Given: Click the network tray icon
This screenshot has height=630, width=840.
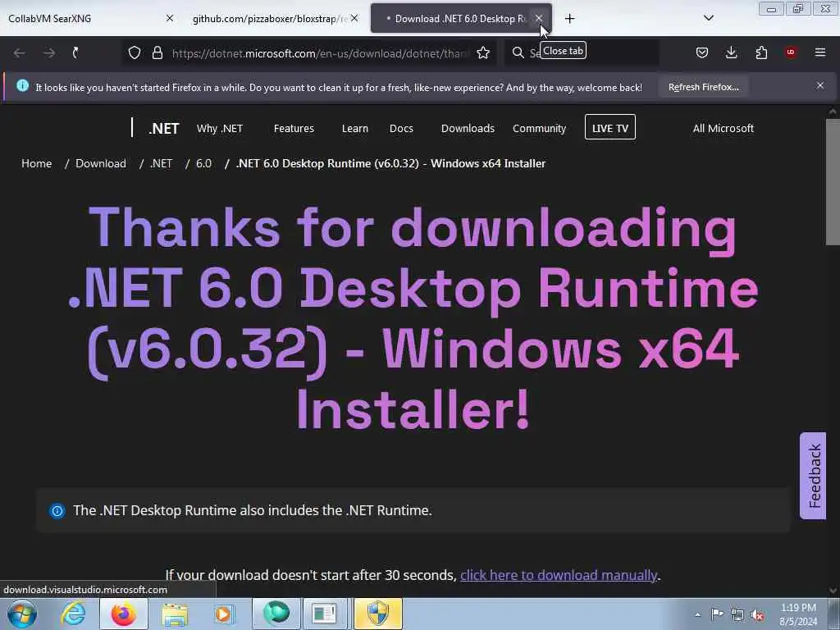Looking at the screenshot, I should 737,614.
